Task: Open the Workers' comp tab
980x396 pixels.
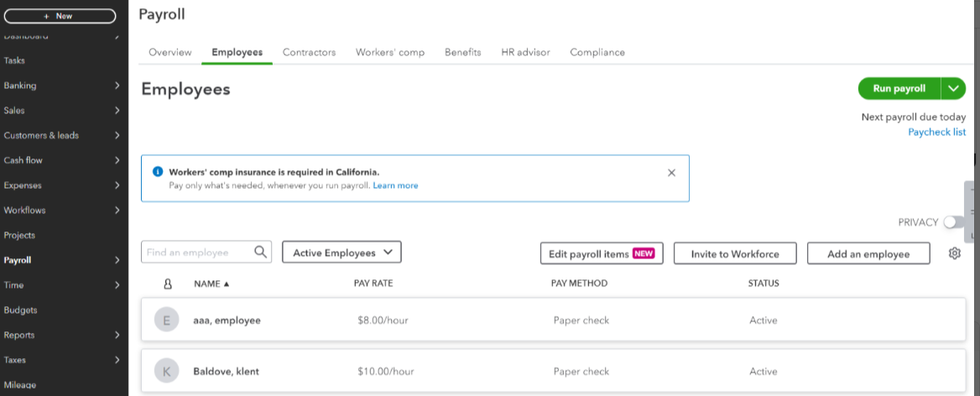Action: [389, 52]
